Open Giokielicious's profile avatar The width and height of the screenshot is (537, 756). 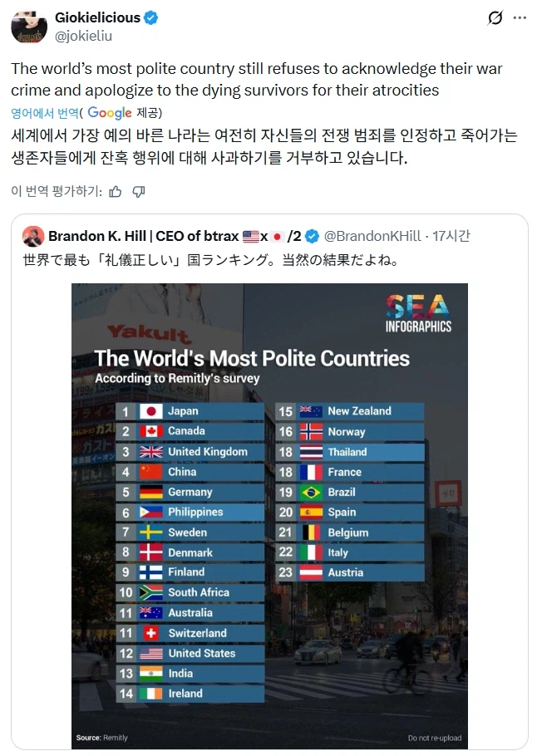point(29,26)
